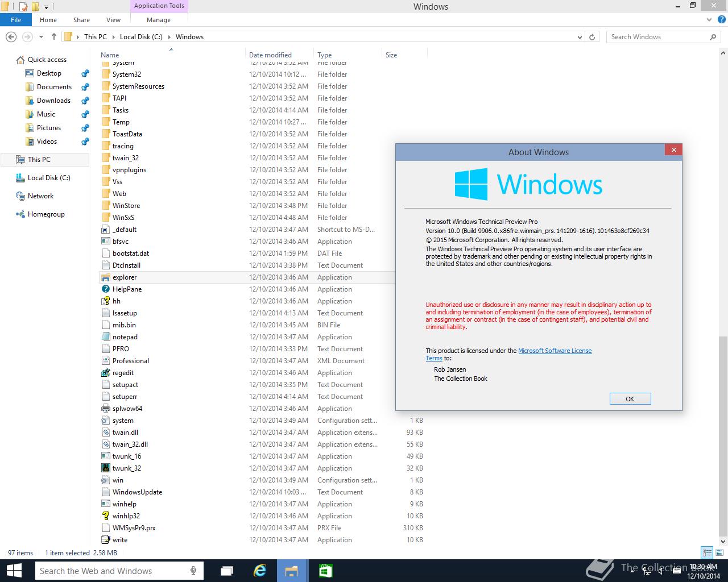Open the Manage tab
The width and height of the screenshot is (728, 582).
(x=159, y=20)
